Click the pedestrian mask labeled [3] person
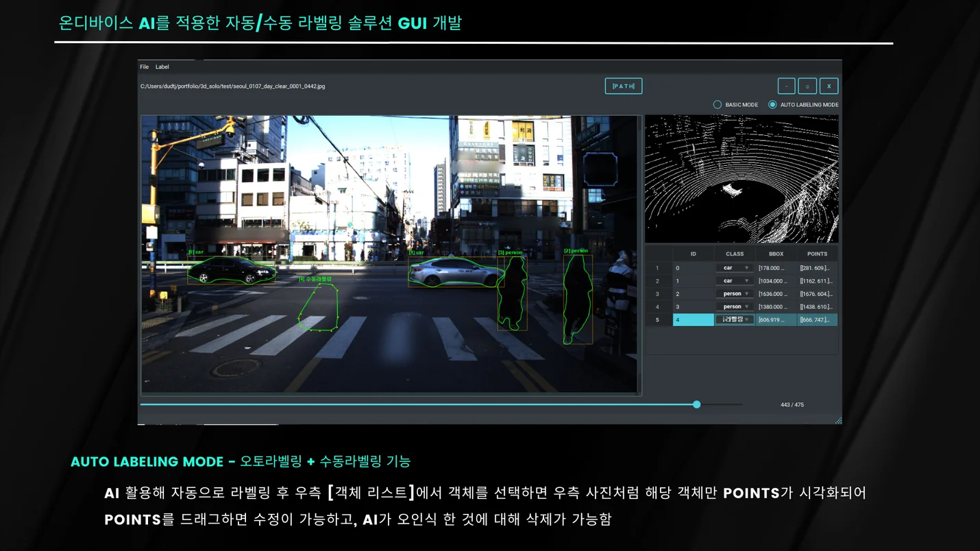 point(512,293)
